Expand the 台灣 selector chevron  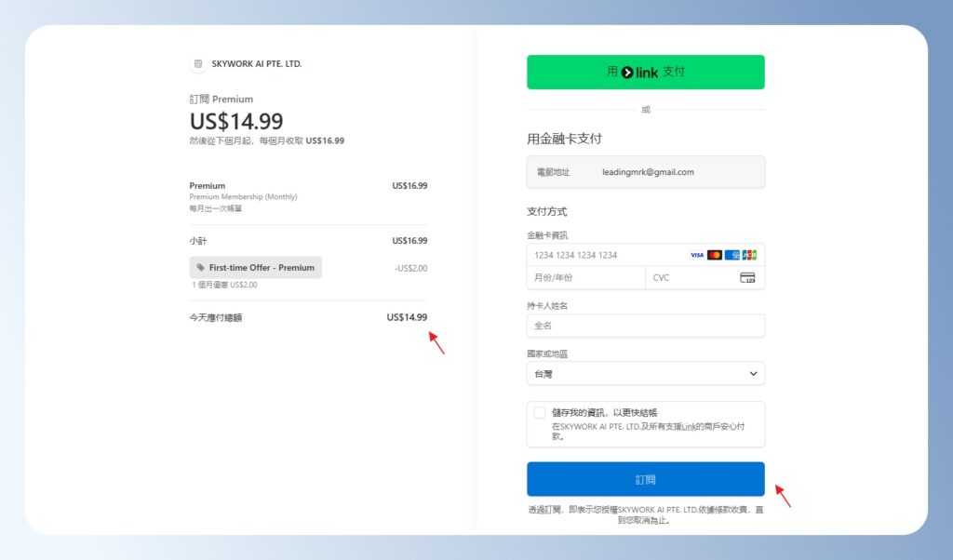point(752,373)
